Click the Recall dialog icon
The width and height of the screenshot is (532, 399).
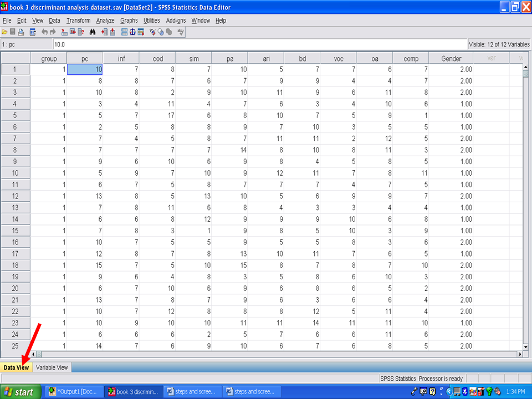click(33, 32)
